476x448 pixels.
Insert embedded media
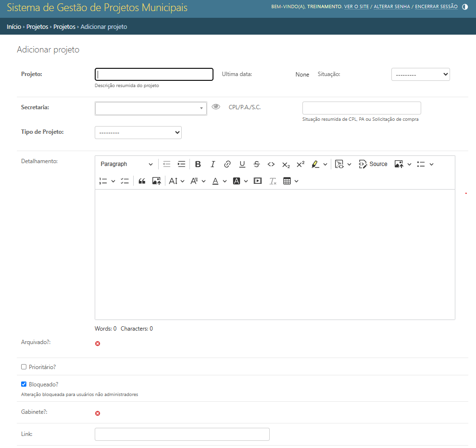(x=258, y=181)
